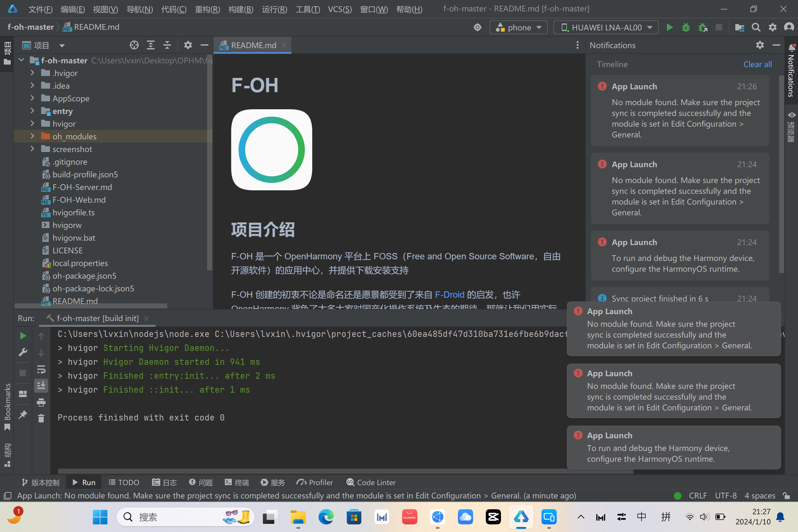This screenshot has height=532, width=798.
Task: Start debug with the bug icon
Action: point(686,27)
